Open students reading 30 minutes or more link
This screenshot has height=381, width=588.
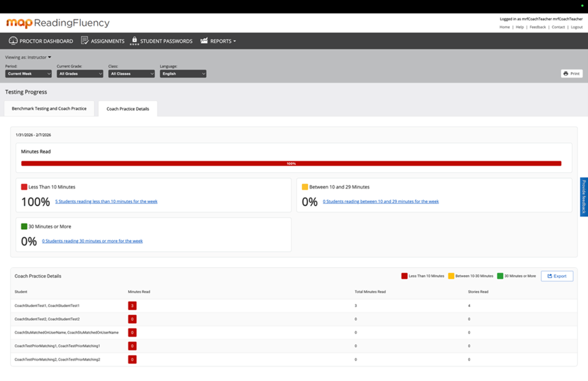coord(92,241)
